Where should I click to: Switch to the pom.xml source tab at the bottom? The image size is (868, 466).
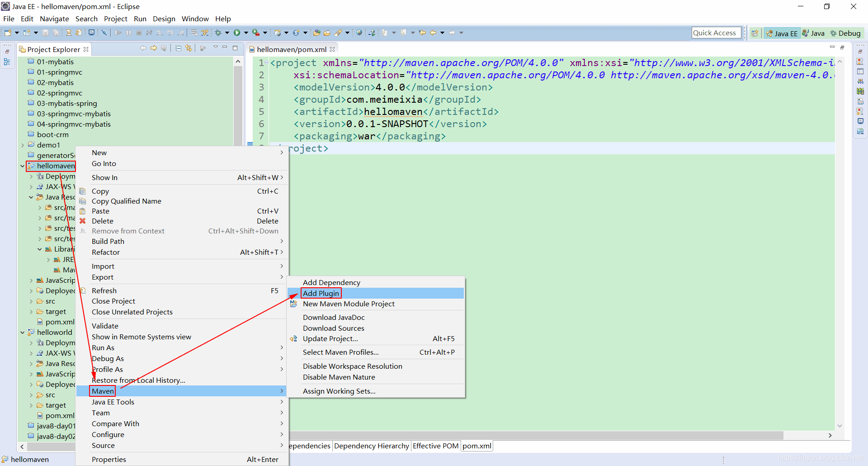tap(477, 446)
